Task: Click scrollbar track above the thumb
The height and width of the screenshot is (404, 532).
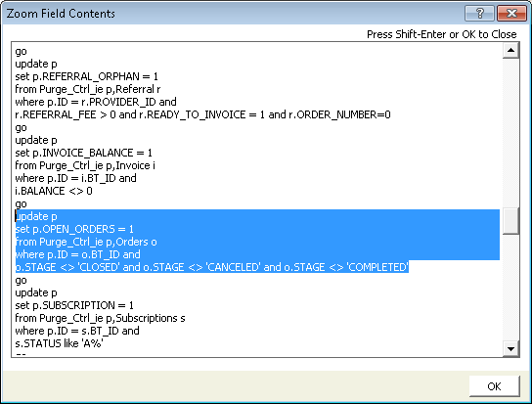Action: tap(510, 132)
